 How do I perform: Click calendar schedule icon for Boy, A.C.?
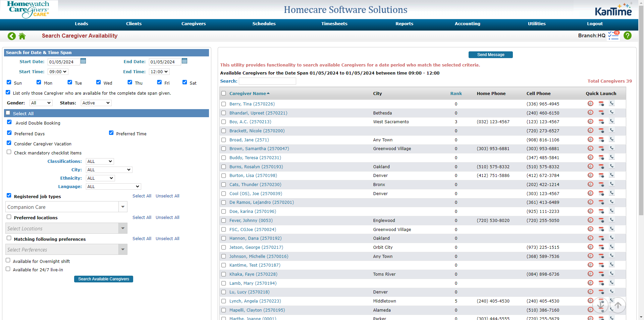click(601, 122)
